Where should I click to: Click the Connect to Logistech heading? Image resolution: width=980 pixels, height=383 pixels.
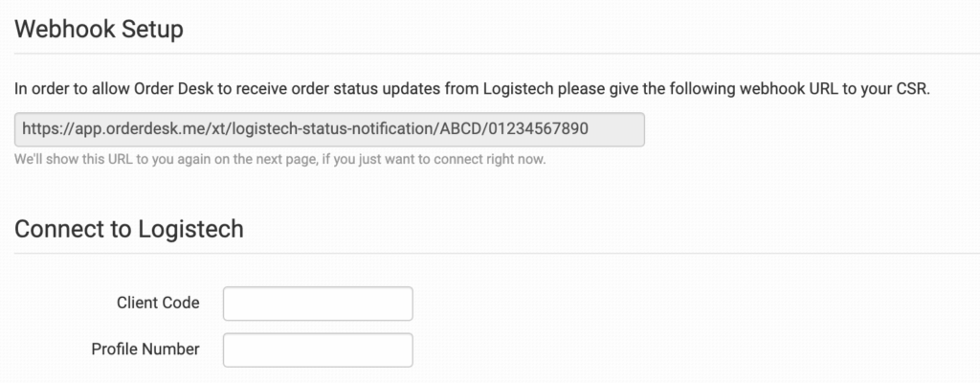click(x=129, y=230)
